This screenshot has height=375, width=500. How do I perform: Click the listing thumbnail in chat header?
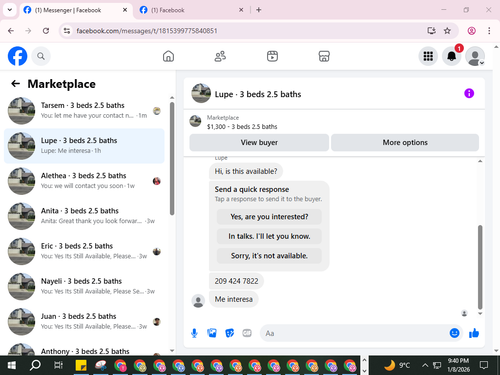pyautogui.click(x=201, y=93)
